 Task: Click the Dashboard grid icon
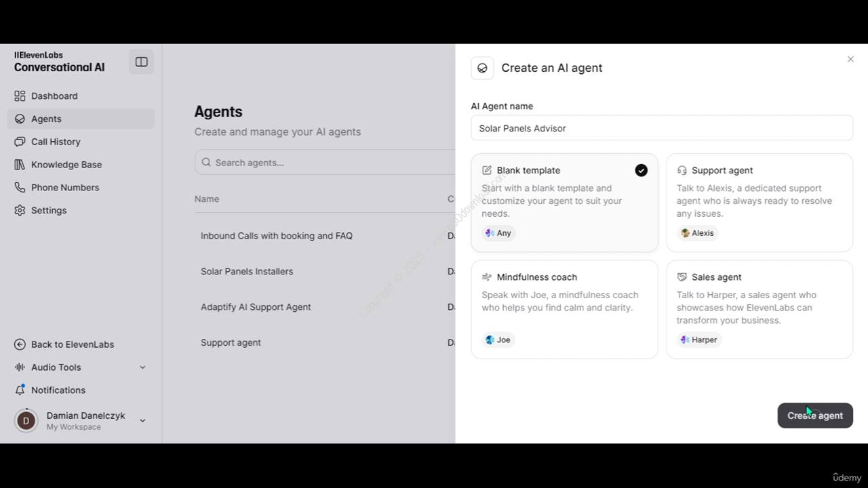click(x=20, y=96)
